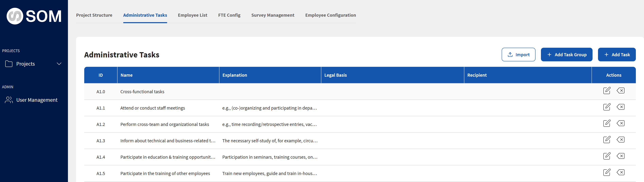Switch to the Project Structure tab
Screen dimensions: 644x182
[x=94, y=15]
